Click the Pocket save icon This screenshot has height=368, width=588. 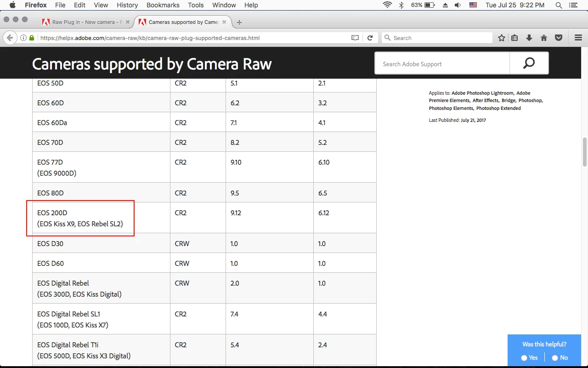[x=559, y=38]
